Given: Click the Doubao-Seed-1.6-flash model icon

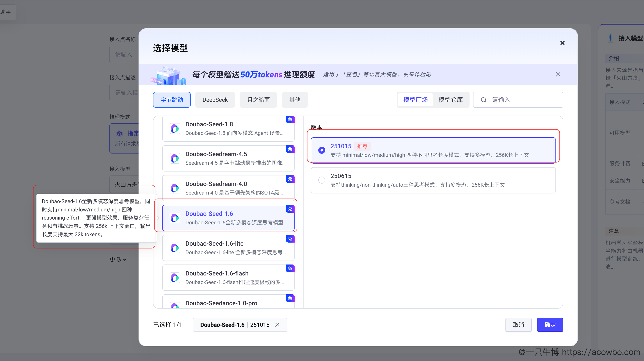Looking at the screenshot, I should [175, 278].
